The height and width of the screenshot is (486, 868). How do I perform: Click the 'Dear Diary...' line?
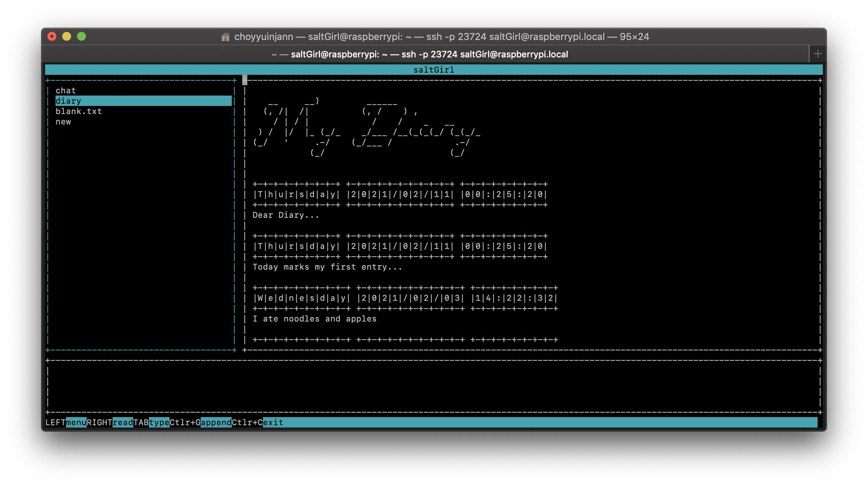click(286, 215)
